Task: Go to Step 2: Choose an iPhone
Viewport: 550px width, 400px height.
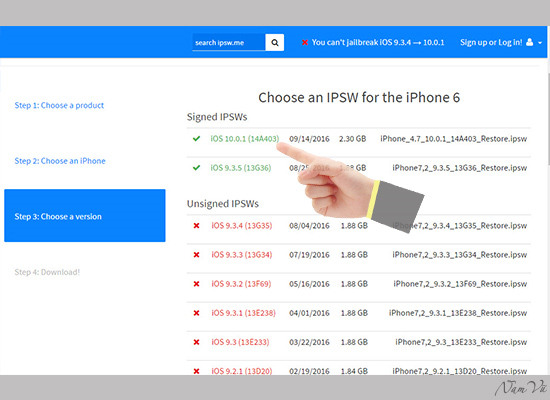Action: pos(60,161)
